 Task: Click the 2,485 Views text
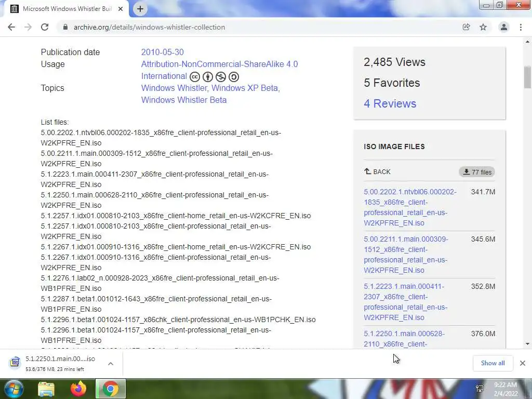click(x=394, y=62)
